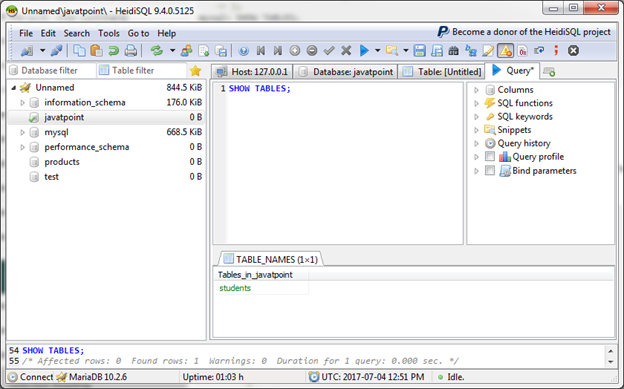Go to last row navigation icon
Image resolution: width=624 pixels, height=389 pixels.
click(x=278, y=51)
